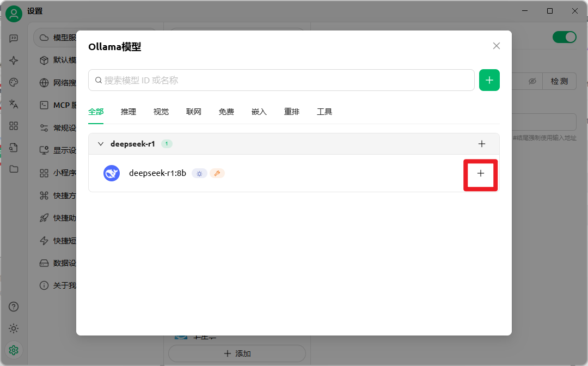Click the deepseek-r1:8b model name

(157, 173)
